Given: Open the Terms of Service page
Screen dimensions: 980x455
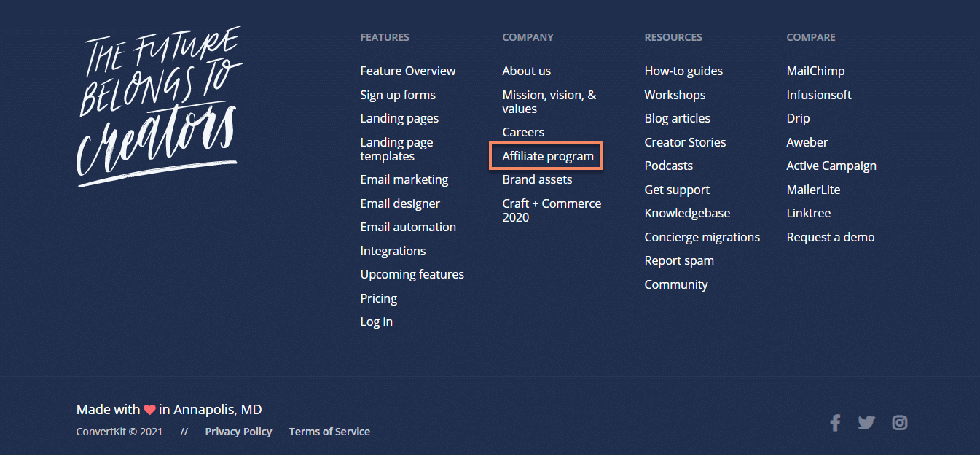Looking at the screenshot, I should [329, 431].
